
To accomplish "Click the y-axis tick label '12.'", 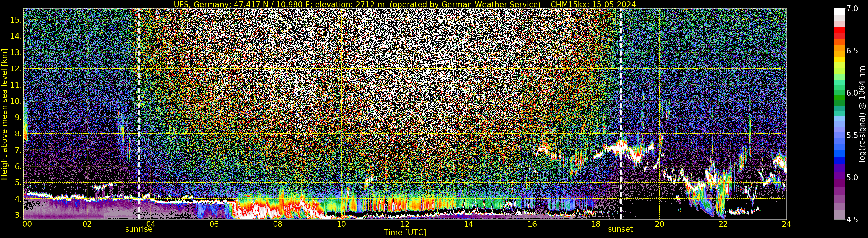I will point(16,69).
